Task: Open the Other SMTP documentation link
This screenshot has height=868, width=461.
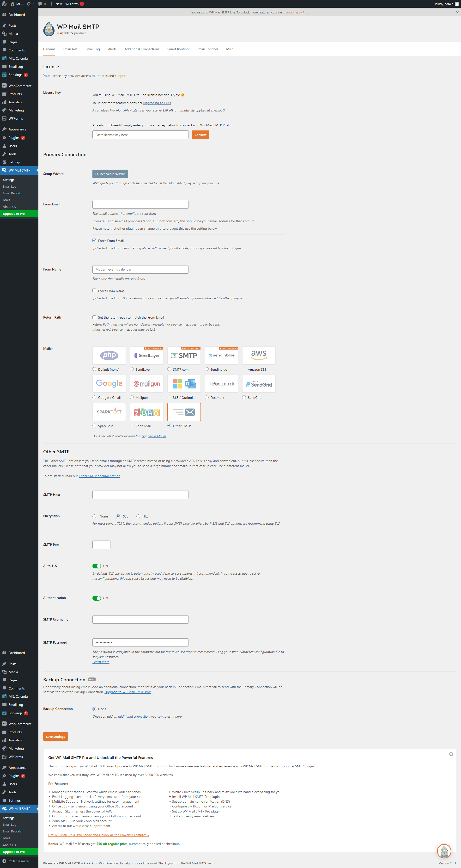Action: [99, 476]
